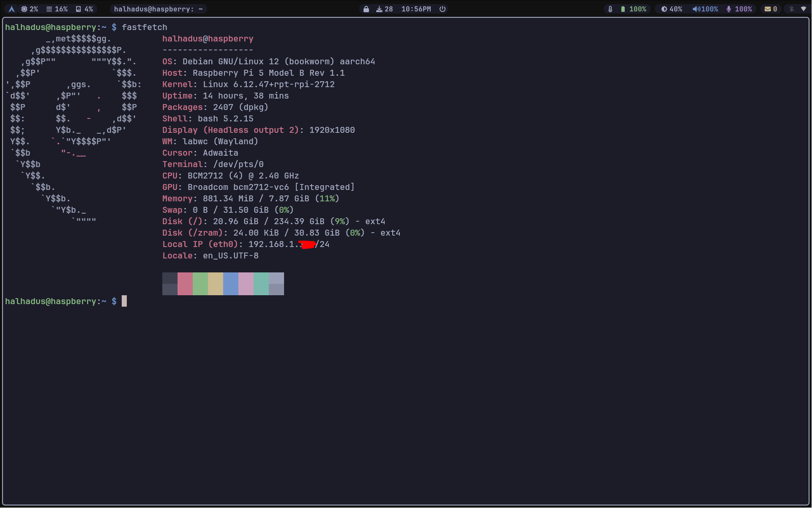This screenshot has height=508, width=812.
Task: Click the CPU usage 2% indicator
Action: (30, 9)
